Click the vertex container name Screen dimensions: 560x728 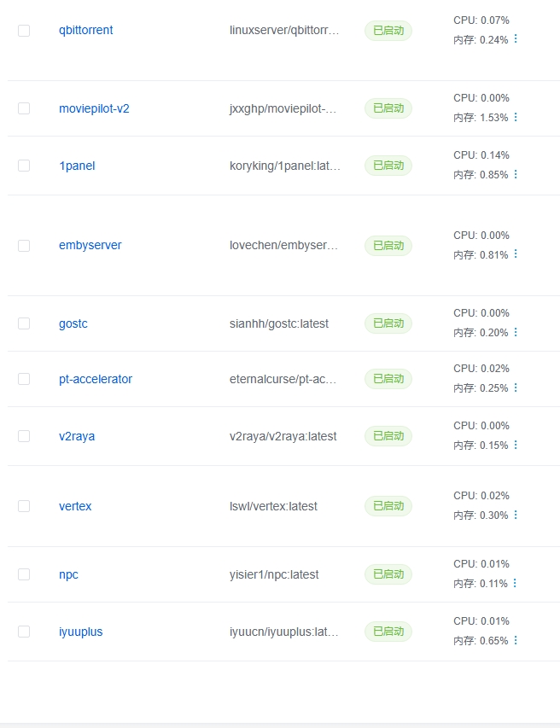click(x=75, y=506)
